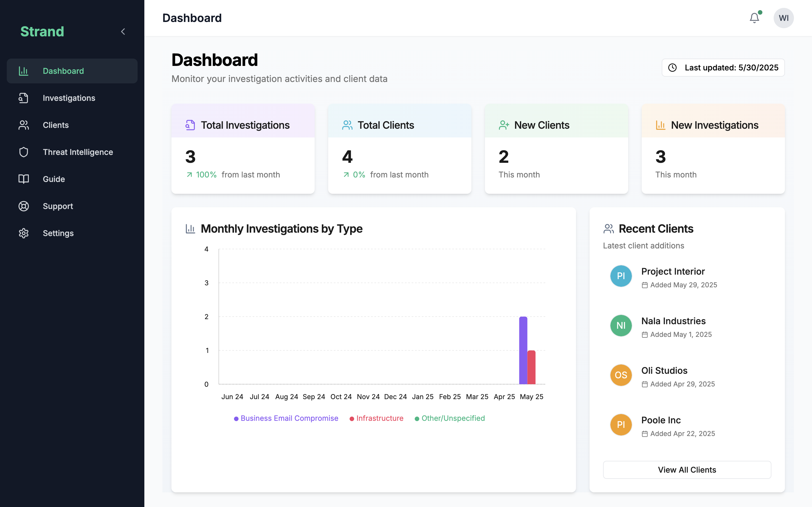Open the WI user profile menu
The height and width of the screenshot is (507, 812).
784,18
